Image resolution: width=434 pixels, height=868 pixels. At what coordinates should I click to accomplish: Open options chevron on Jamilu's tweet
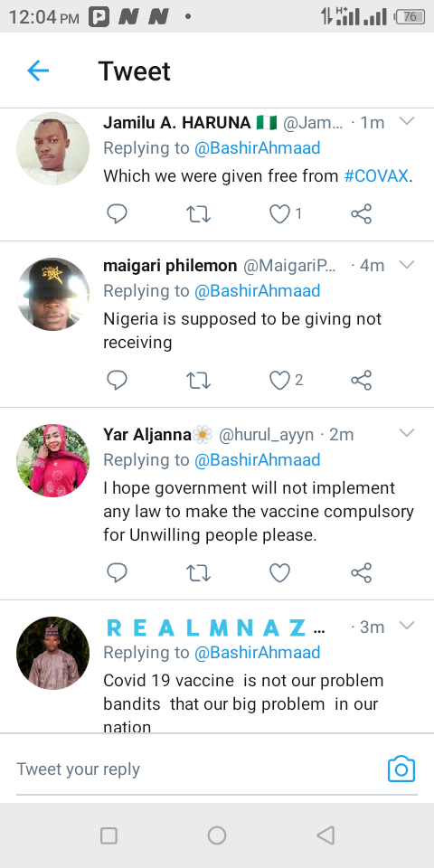coord(407,121)
